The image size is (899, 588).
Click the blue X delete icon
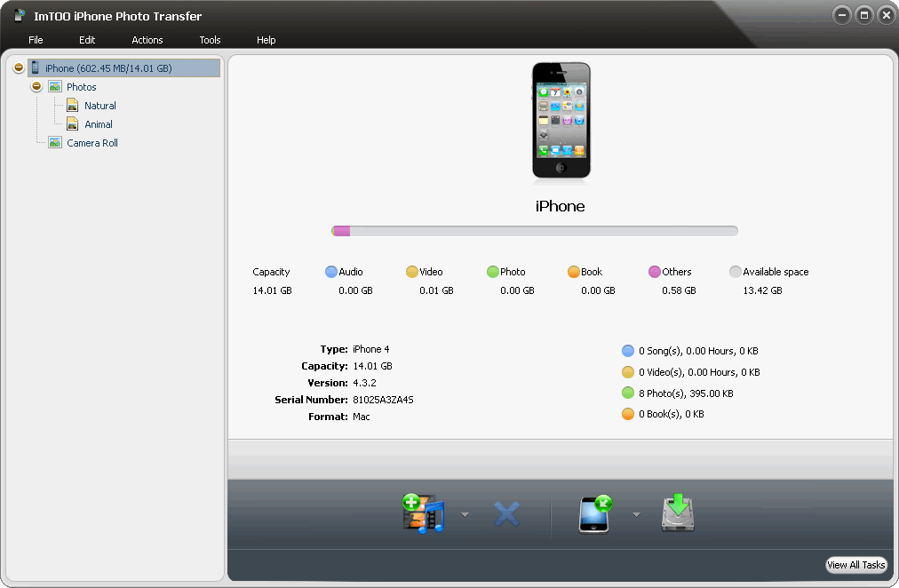pyautogui.click(x=507, y=514)
